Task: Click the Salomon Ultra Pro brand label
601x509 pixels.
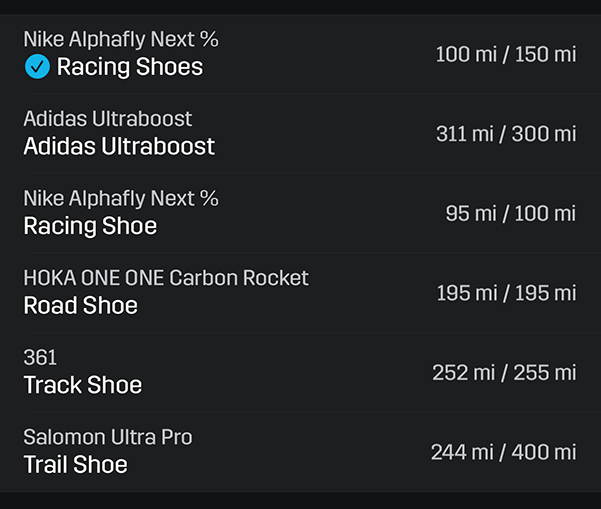Action: tap(108, 437)
